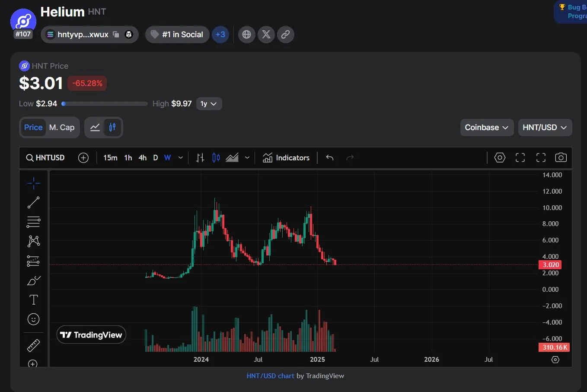Switch to candlestick TradingView chart
The width and height of the screenshot is (587, 392).
pyautogui.click(x=112, y=127)
